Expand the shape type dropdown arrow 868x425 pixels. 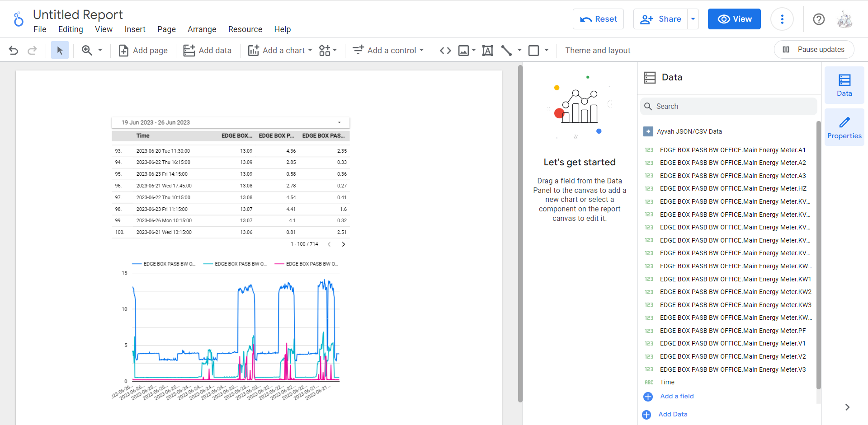click(x=547, y=50)
